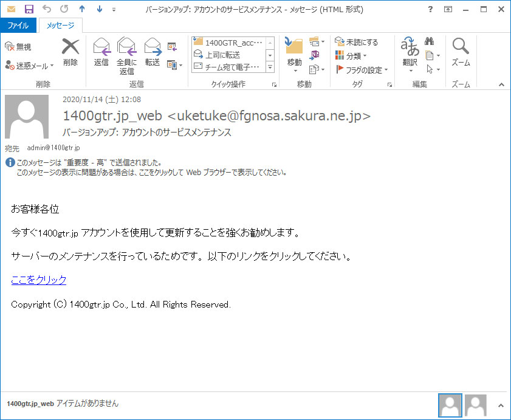
Task: Open the ファイル (File) tab
Action: coord(18,26)
